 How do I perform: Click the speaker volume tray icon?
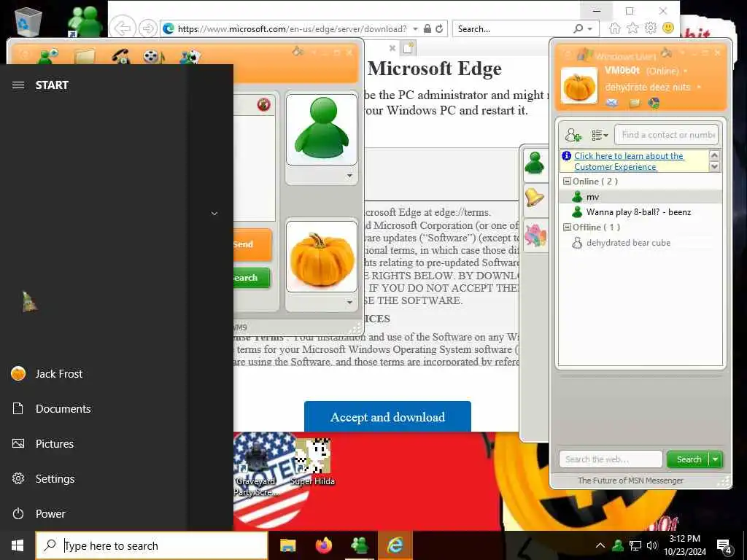coord(651,545)
